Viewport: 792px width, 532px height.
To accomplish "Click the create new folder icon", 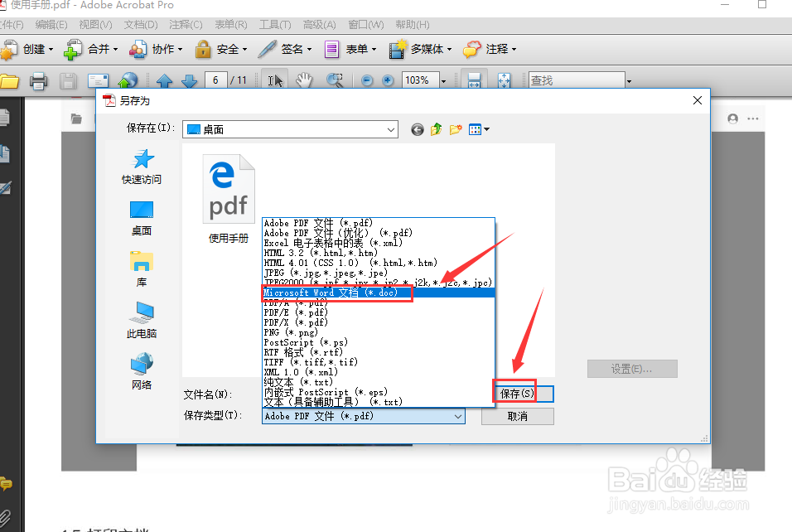I will click(456, 130).
